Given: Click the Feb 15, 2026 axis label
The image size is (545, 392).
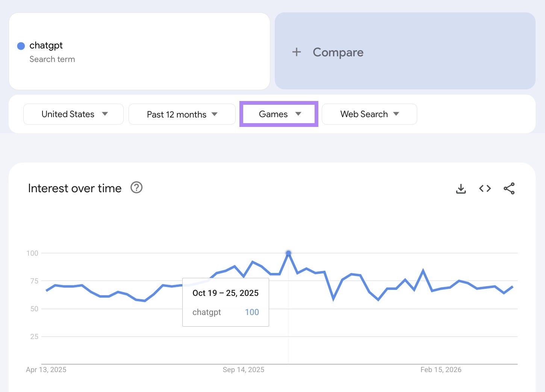Looking at the screenshot, I should pos(441,369).
